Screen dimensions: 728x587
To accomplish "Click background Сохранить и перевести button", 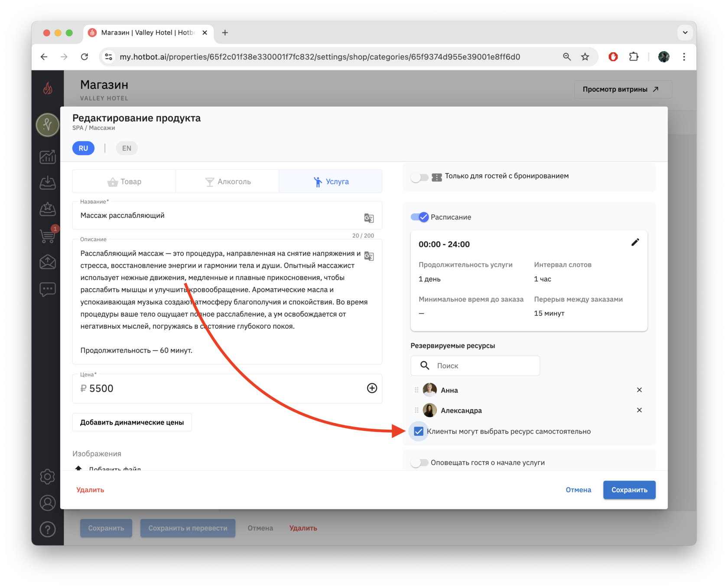I will point(188,528).
